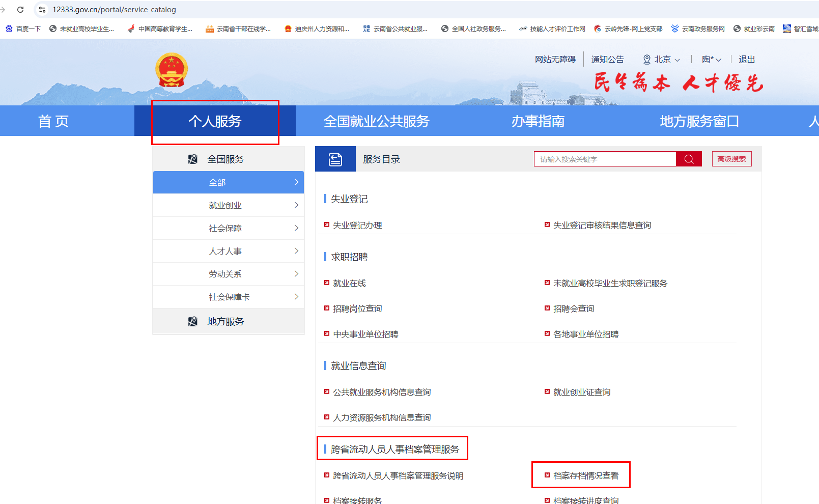Open the 云南政务服务网 bookmark
The width and height of the screenshot is (819, 504).
[698, 29]
